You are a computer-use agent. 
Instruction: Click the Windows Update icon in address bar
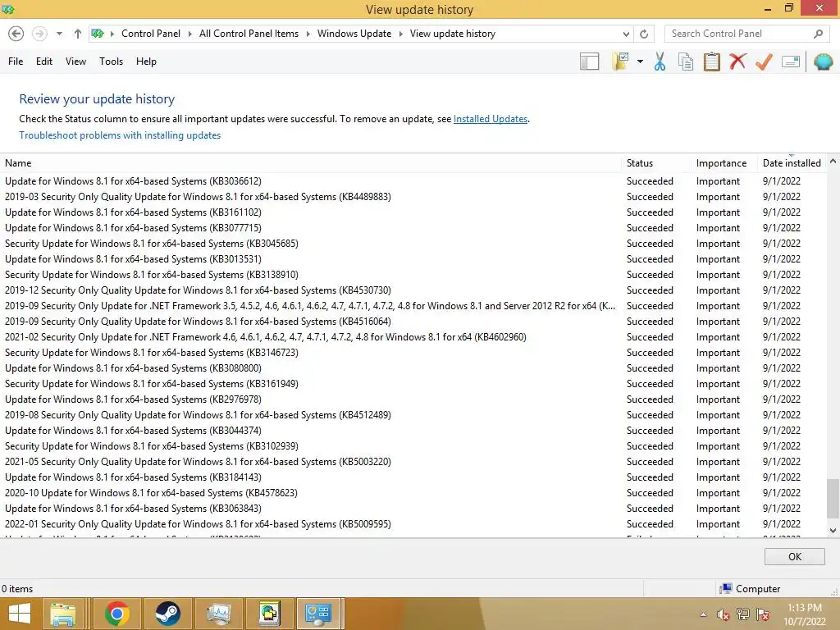(98, 34)
